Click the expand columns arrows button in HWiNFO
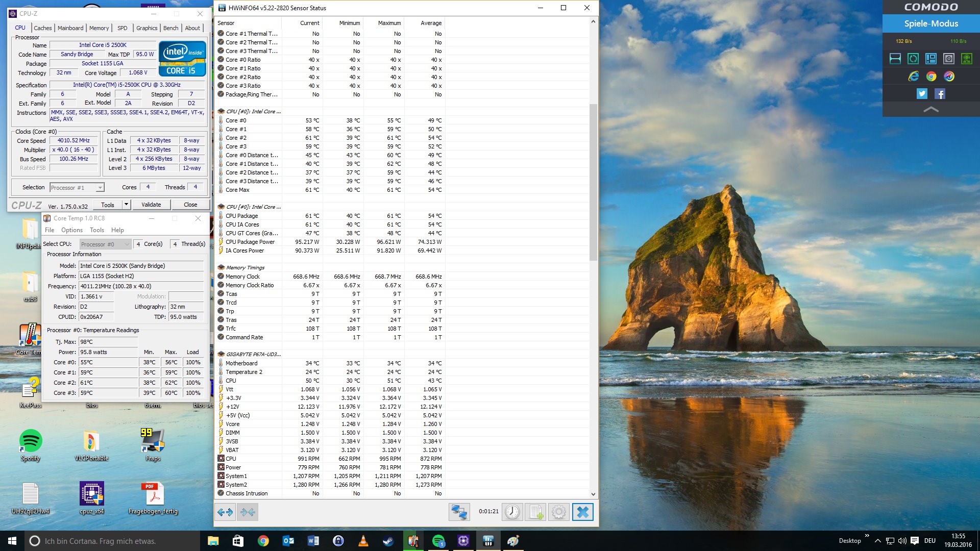 pos(225,512)
